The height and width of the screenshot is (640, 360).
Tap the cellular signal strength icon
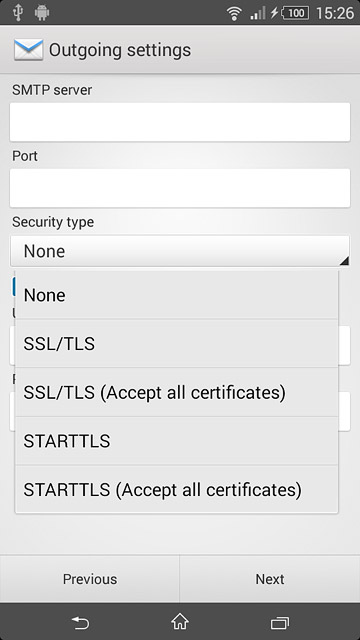(x=258, y=13)
